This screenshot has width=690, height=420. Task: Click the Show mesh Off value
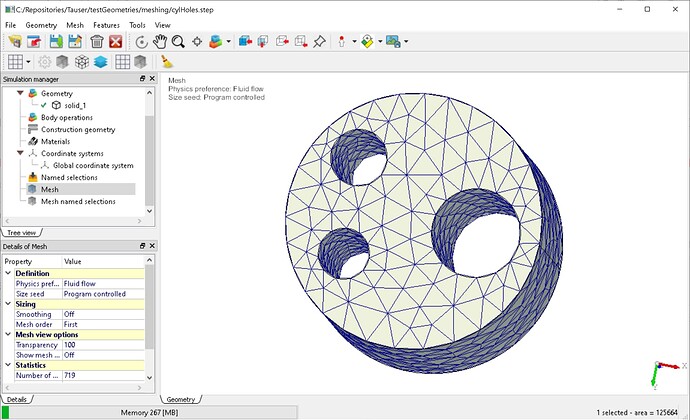(103, 355)
